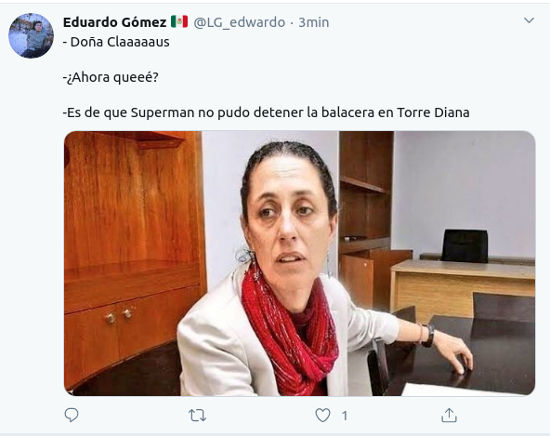Viewport: 550px width, 436px height.
Task: Click the '¿Ahora queeé?' tweet line
Action: click(x=111, y=77)
